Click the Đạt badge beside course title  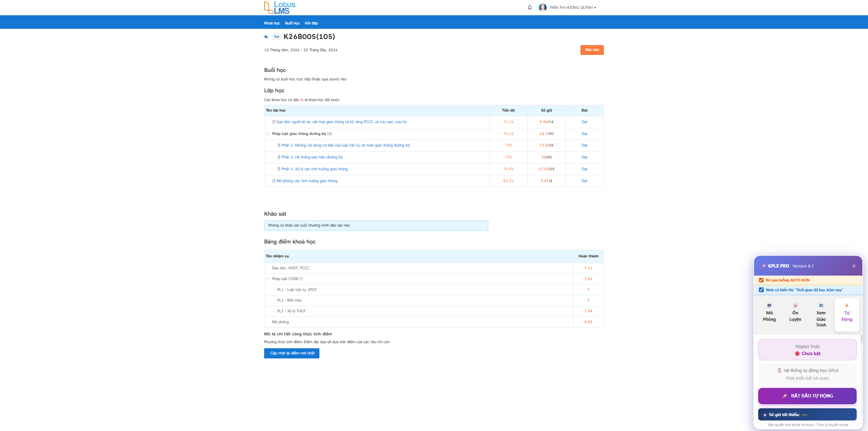tap(277, 37)
